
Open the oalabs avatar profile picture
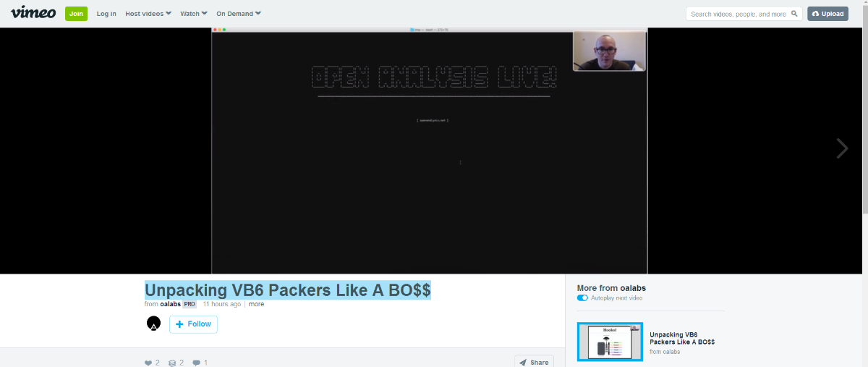153,324
